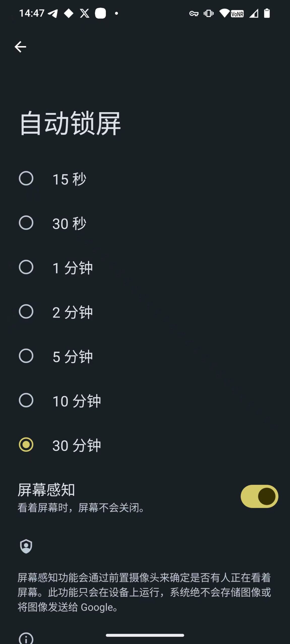Viewport: 290px width, 644px height.
Task: Tap the X app notification icon
Action: (x=84, y=13)
